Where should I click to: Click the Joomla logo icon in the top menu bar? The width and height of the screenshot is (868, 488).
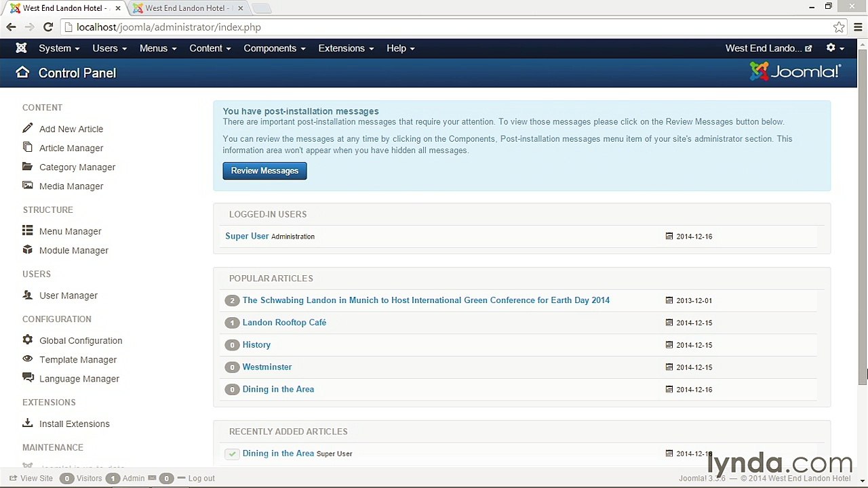(21, 48)
